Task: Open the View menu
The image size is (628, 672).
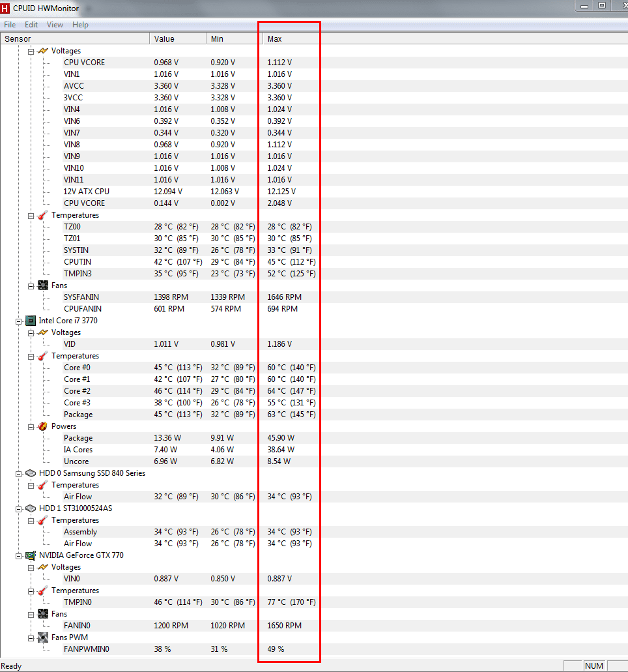Action: (x=55, y=25)
